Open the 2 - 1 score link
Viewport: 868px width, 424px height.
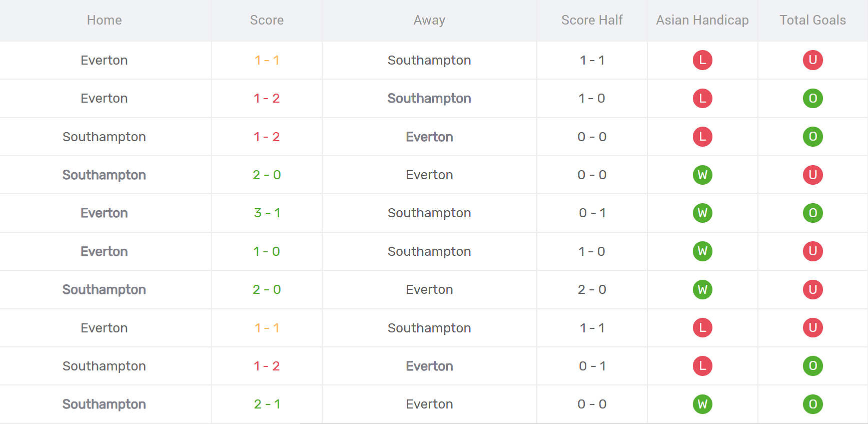point(267,404)
